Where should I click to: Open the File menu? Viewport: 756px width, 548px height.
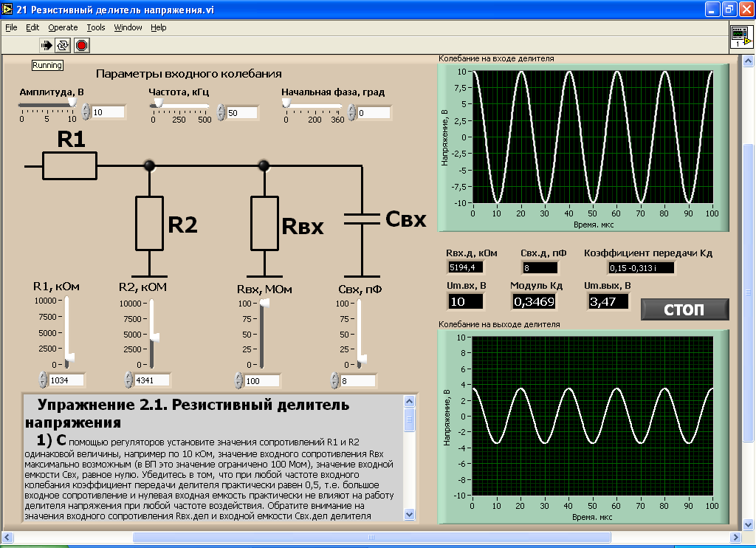coord(11,27)
